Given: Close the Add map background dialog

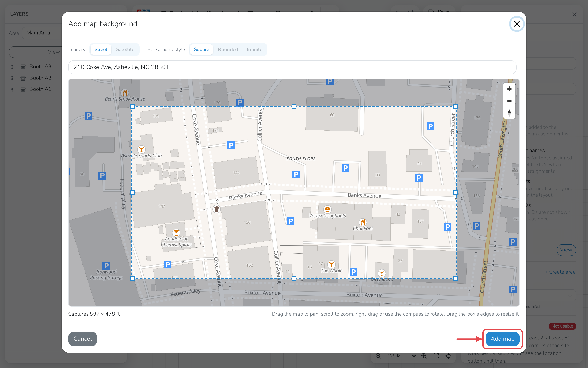Looking at the screenshot, I should pyautogui.click(x=517, y=24).
